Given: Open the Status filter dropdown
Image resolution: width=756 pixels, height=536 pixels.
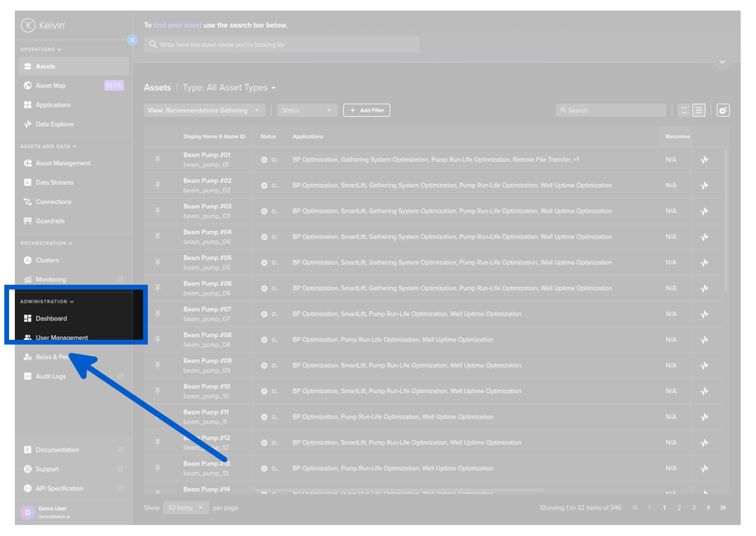Looking at the screenshot, I should point(307,111).
